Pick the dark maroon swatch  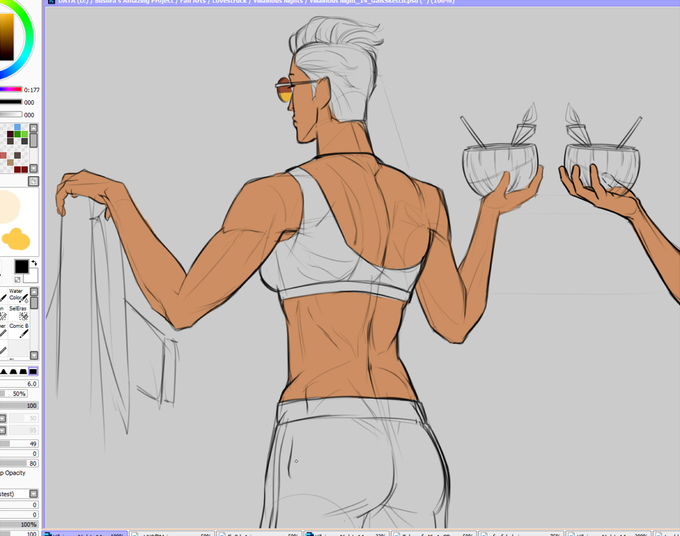tap(10, 134)
